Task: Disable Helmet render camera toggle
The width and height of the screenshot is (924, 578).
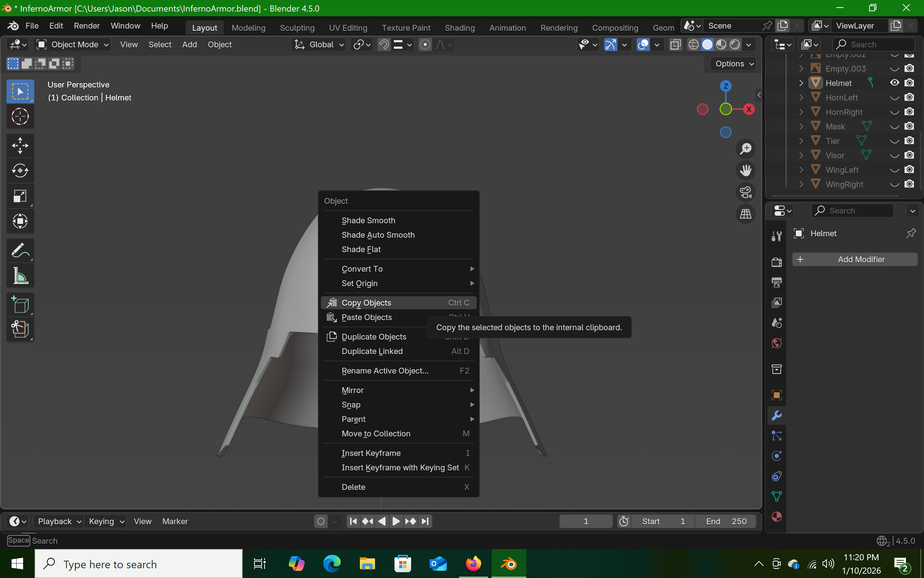Action: click(x=910, y=83)
